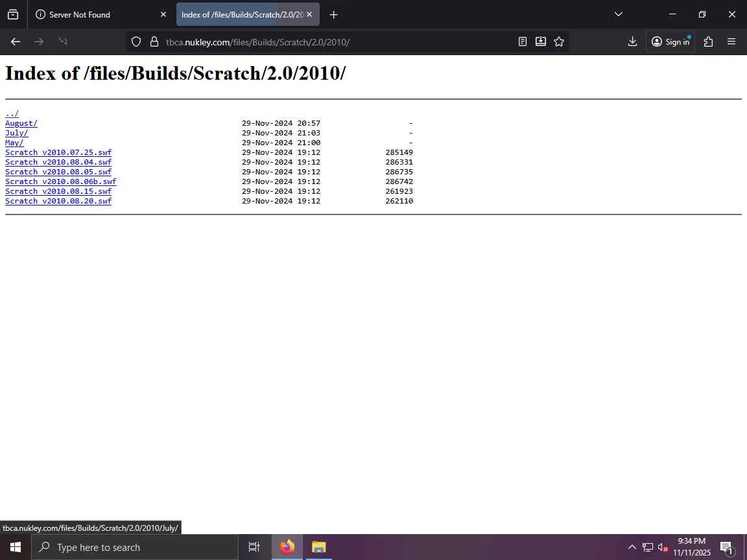Download Scratch_v2010.08.06b.swf

tap(60, 181)
